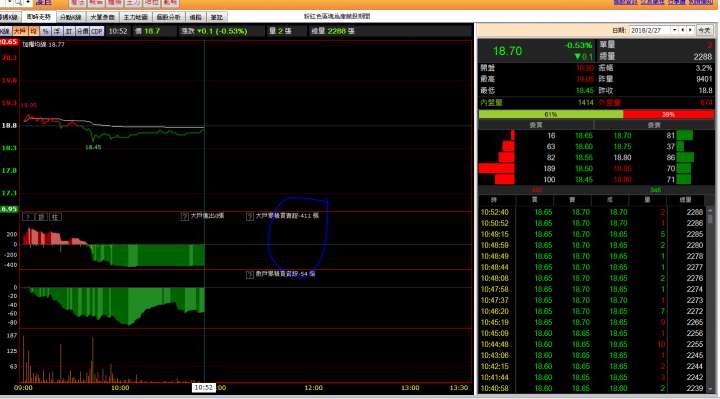
Task: Click the green 61% inner-volume bar
Action: (551, 114)
